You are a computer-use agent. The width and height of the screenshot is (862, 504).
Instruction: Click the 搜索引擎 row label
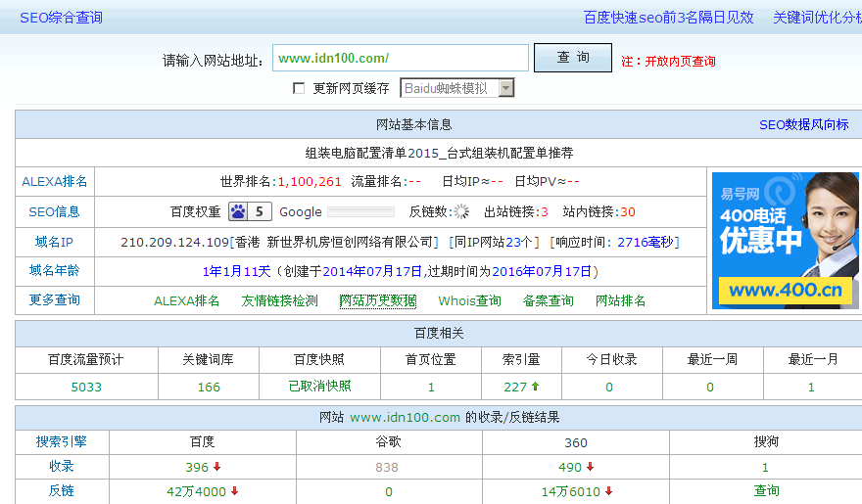pos(61,441)
